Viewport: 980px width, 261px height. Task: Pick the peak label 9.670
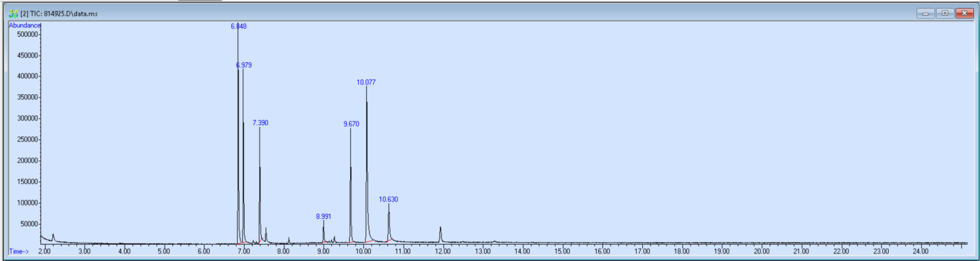click(x=351, y=124)
